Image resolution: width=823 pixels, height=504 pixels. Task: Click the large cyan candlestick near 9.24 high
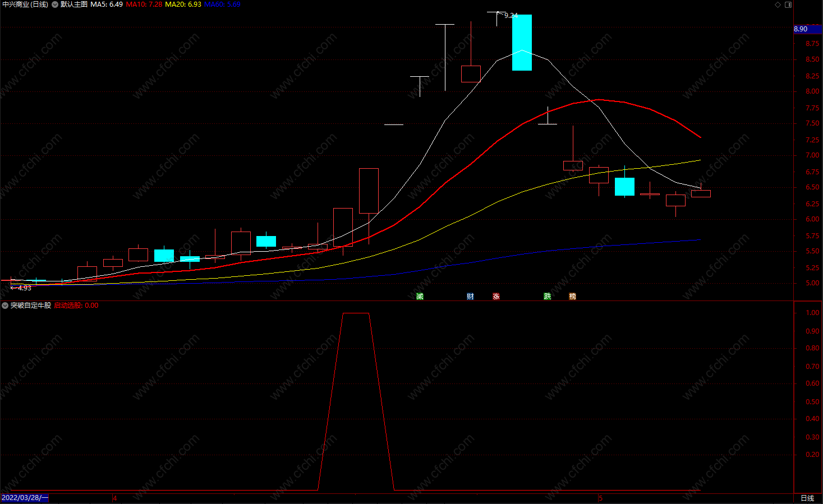(522, 43)
